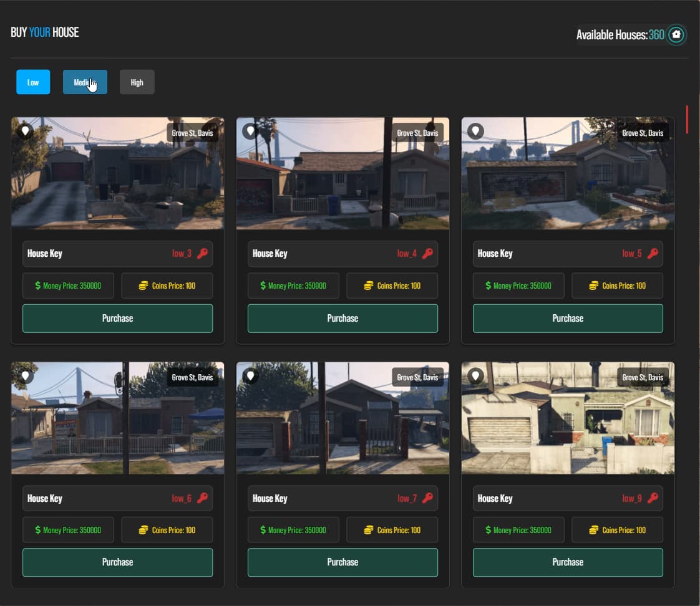
Task: Click the red key icon next to low_3
Action: tap(203, 254)
